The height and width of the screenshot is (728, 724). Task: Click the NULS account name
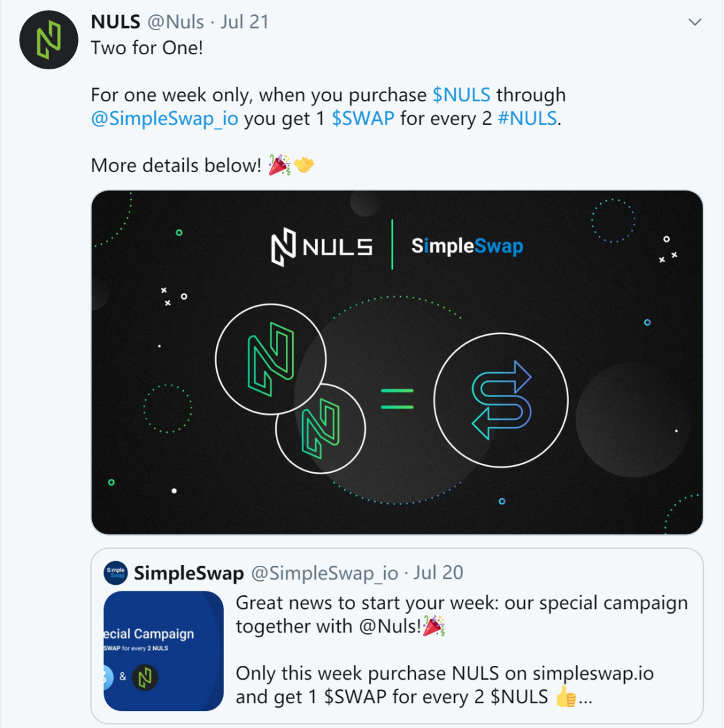point(116,22)
